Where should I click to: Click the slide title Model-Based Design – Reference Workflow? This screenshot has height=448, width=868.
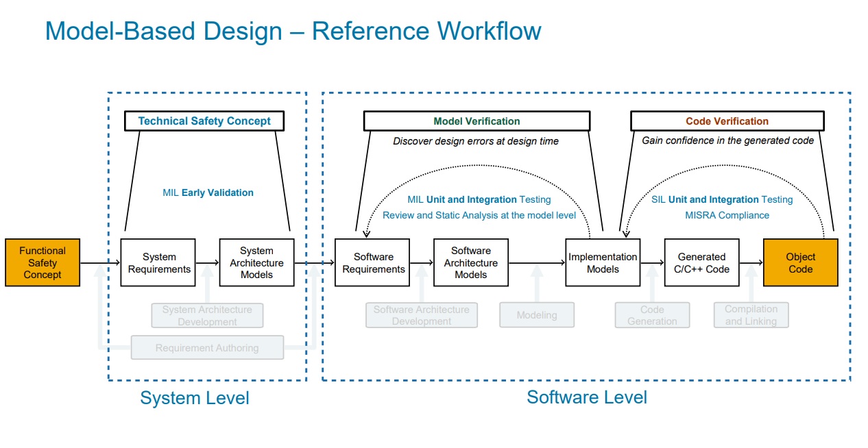[293, 32]
